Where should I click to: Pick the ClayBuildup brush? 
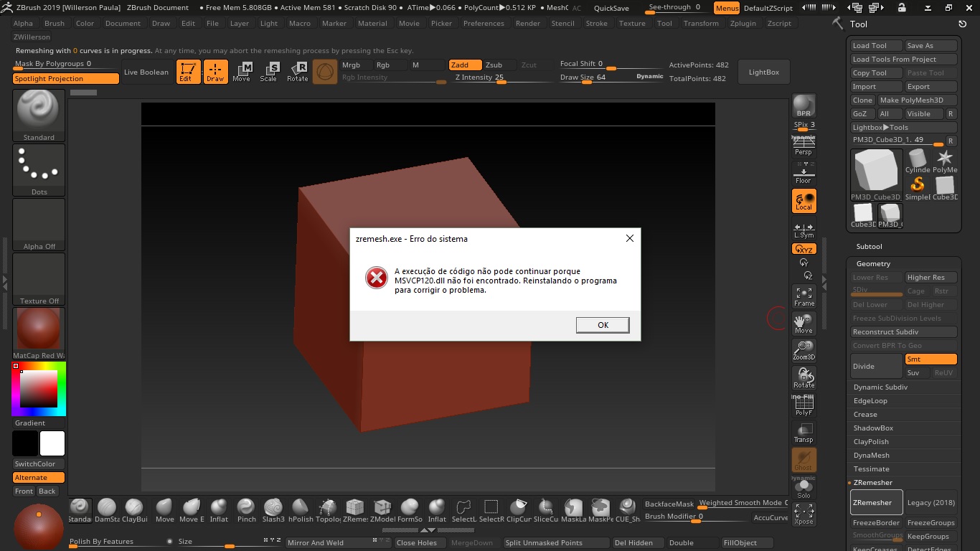click(x=134, y=510)
